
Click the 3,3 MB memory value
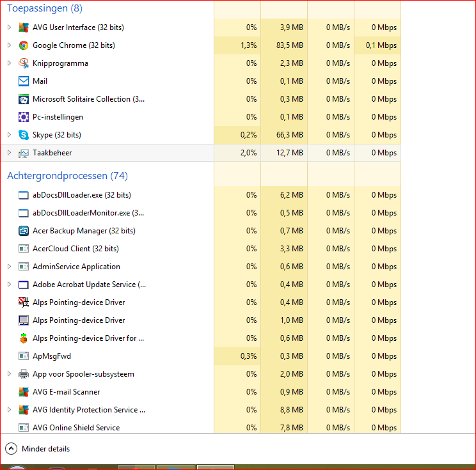[292, 249]
